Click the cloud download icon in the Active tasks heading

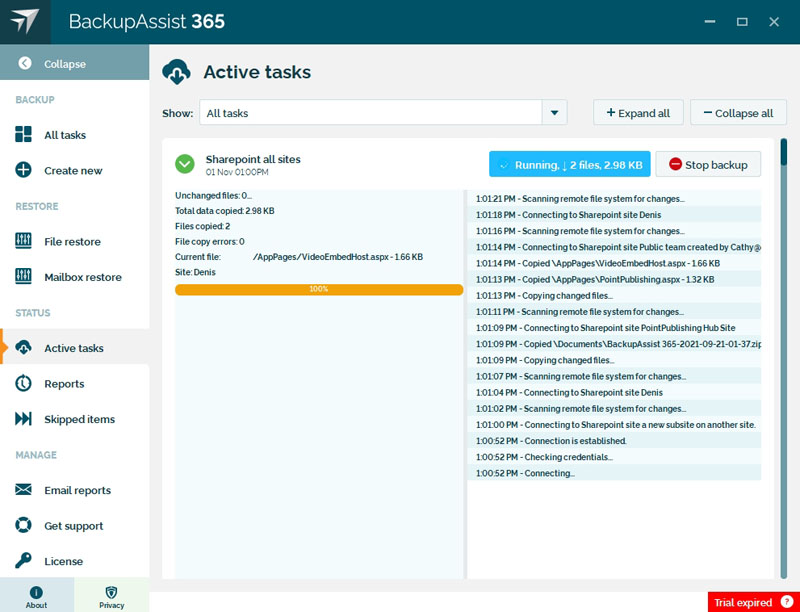tap(177, 72)
